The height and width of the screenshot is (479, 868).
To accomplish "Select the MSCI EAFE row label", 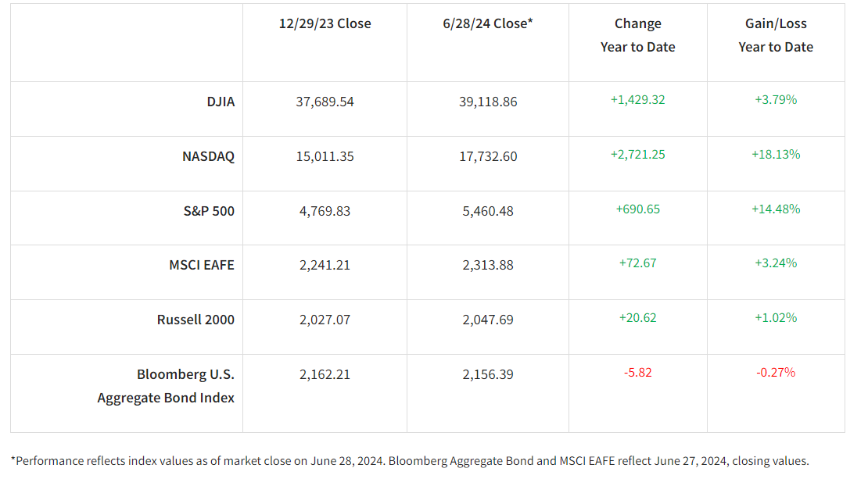I will (x=202, y=265).
